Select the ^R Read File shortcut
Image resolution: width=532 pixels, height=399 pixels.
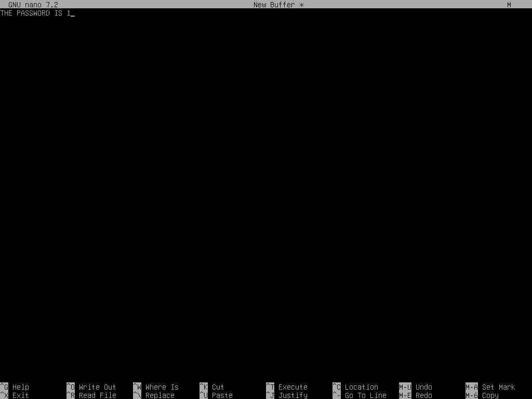[91, 395]
